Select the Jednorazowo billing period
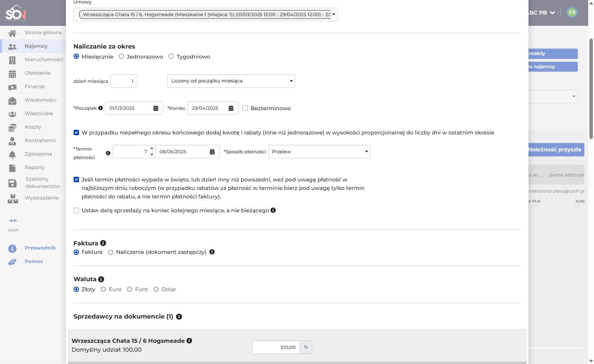Viewport: 594px width, 364px height. click(x=121, y=57)
